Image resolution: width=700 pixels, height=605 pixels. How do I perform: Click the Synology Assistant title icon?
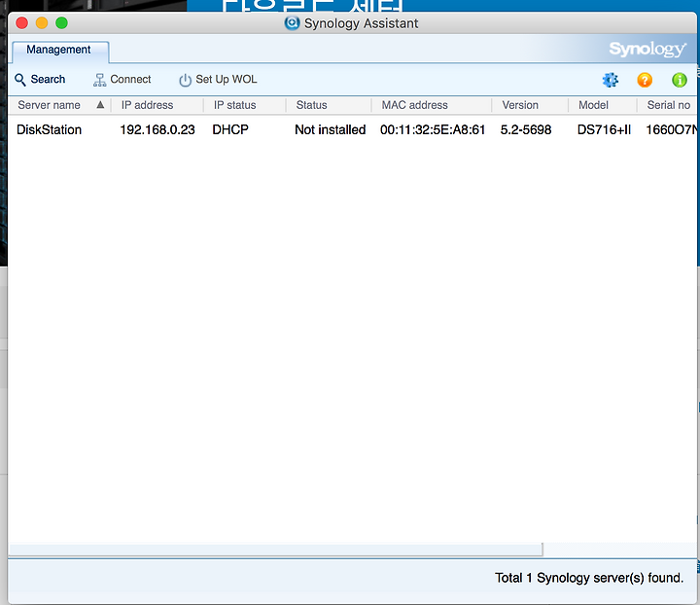pyautogui.click(x=292, y=22)
